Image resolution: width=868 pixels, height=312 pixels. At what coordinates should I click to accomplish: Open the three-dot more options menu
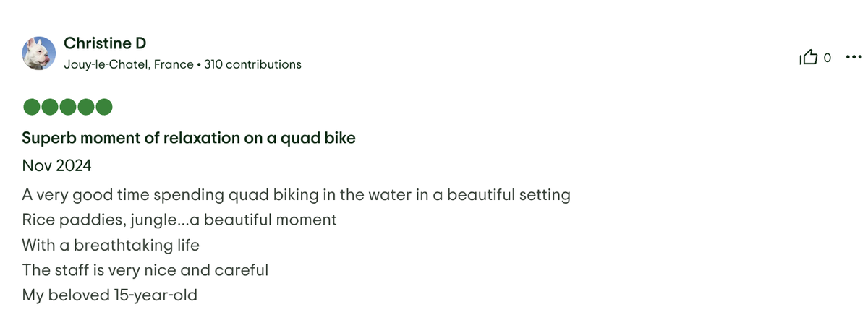pos(853,57)
